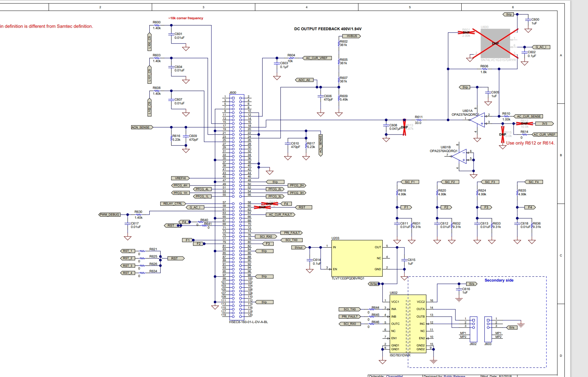Screen dimensions: 588x377
Task: Click the blue "Secondary side" text
Action: (499, 280)
